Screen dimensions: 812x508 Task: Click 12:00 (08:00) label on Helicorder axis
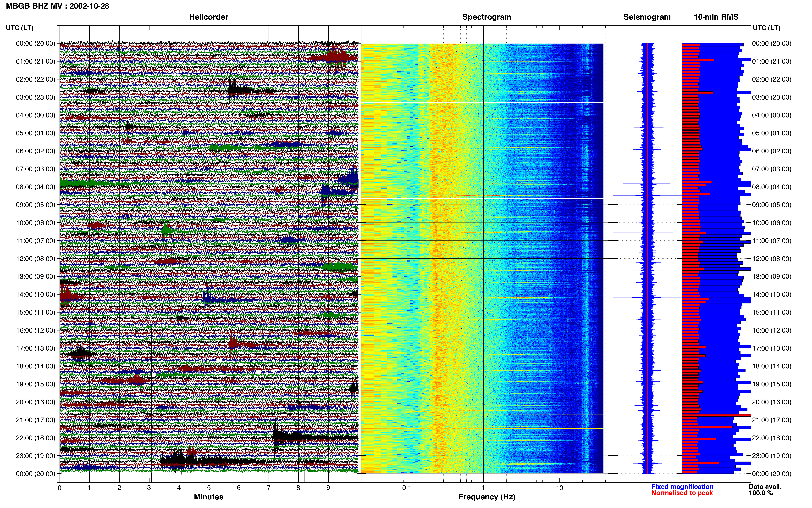(35, 259)
